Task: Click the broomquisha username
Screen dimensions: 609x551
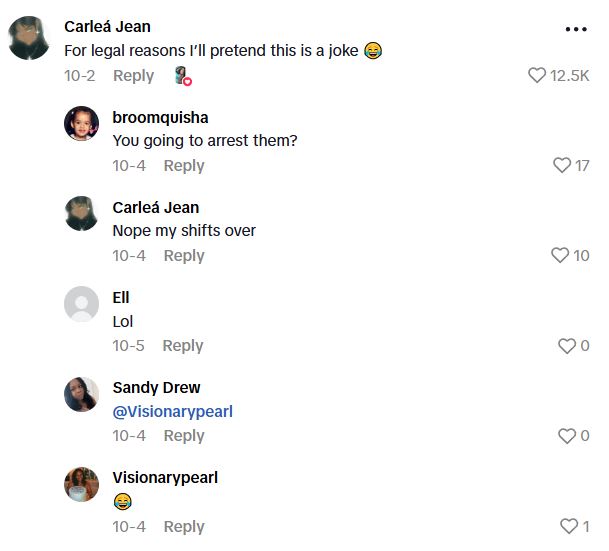Action: pyautogui.click(x=160, y=118)
